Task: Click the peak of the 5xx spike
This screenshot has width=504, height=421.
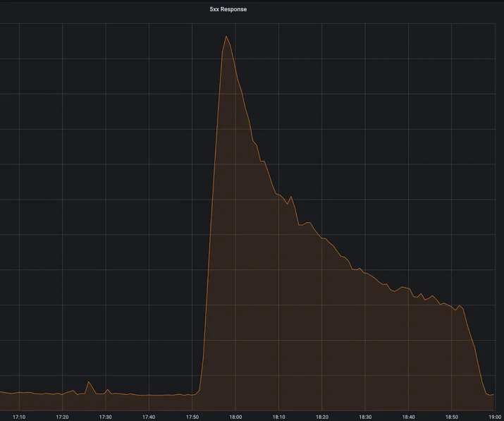Action: 226,37
